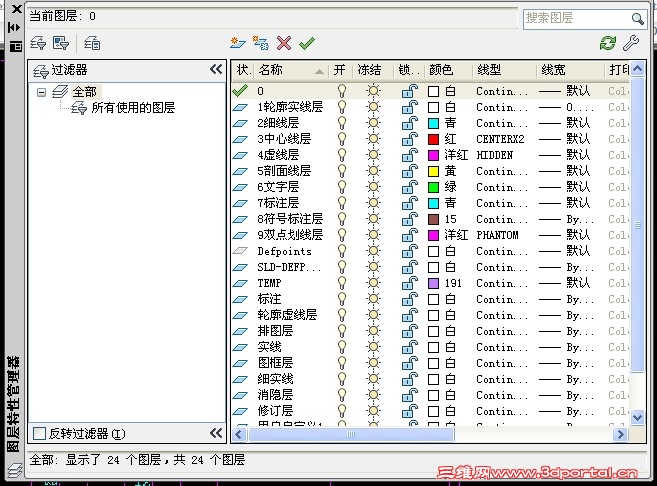Viewport: 657px width, 486px height.
Task: Click bottom double chevron beside 反转过滤器
Action: [216, 433]
